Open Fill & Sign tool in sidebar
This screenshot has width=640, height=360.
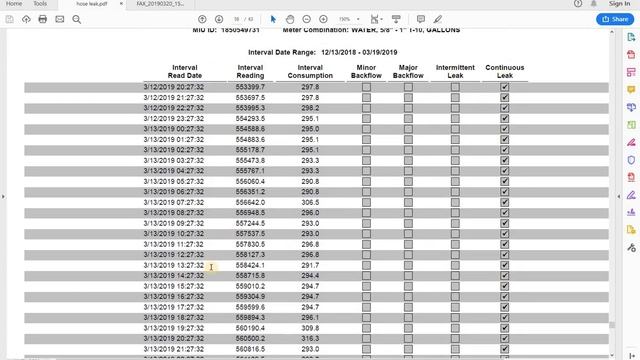[x=631, y=195]
